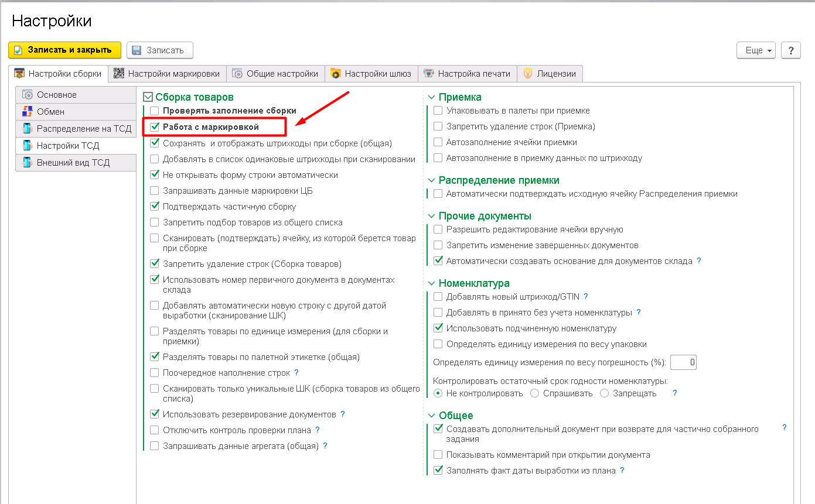Click the lightbulb icon on Лицензии tab
The width and height of the screenshot is (815, 504).
coord(528,73)
